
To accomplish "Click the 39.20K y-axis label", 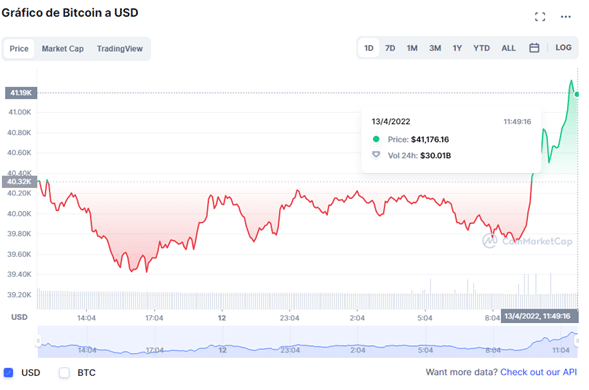I will tap(19, 295).
